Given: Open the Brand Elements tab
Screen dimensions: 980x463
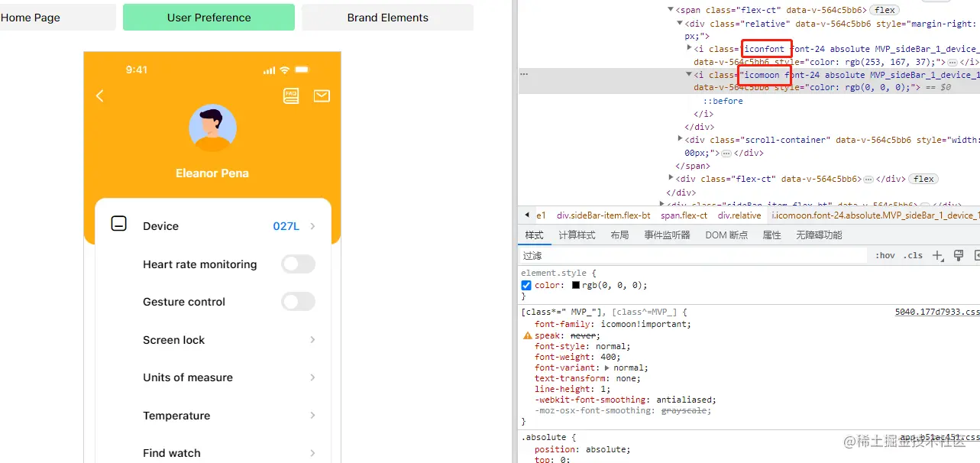Looking at the screenshot, I should (388, 18).
